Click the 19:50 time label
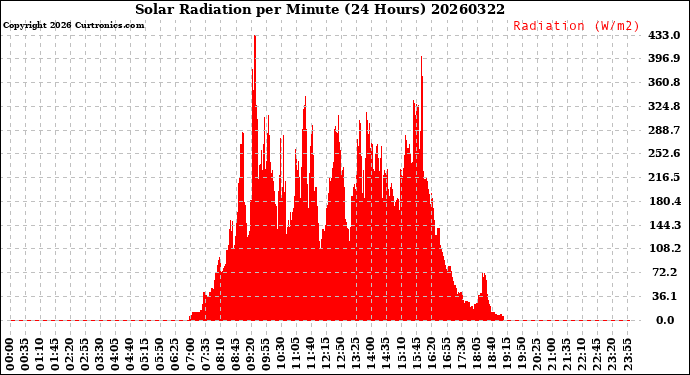Viewport: 690px width, 375px height. tap(521, 355)
